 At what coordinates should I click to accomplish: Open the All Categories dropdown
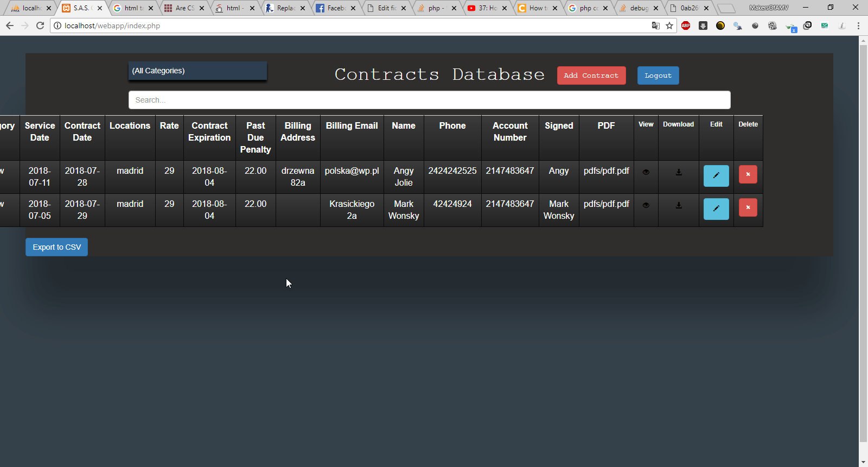(x=197, y=71)
